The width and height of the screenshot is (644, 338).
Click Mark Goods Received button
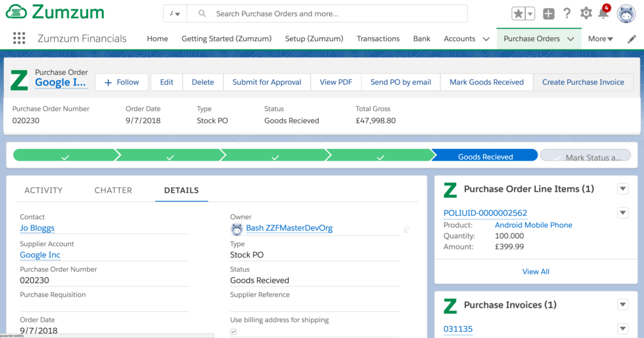point(487,82)
